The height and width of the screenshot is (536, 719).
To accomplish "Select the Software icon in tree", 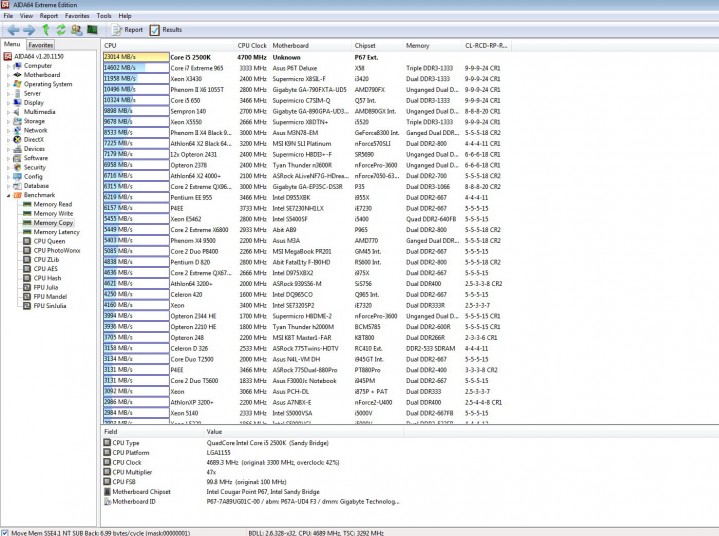I will 17,158.
